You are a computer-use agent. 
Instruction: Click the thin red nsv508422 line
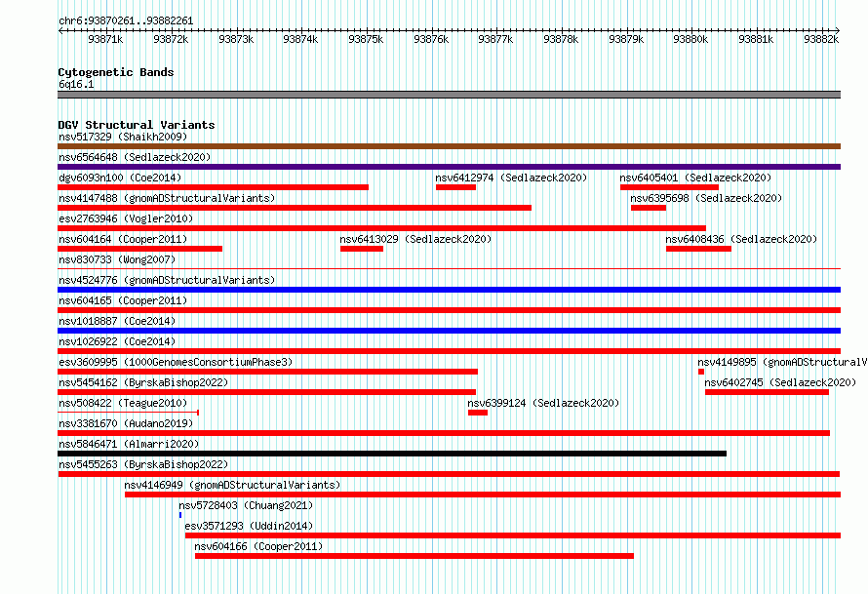point(128,413)
